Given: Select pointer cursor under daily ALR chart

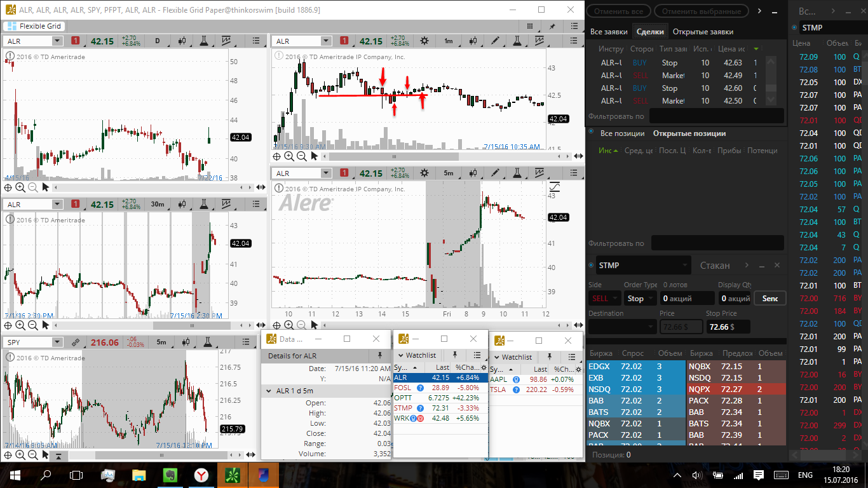Looking at the screenshot, I should coord(46,187).
